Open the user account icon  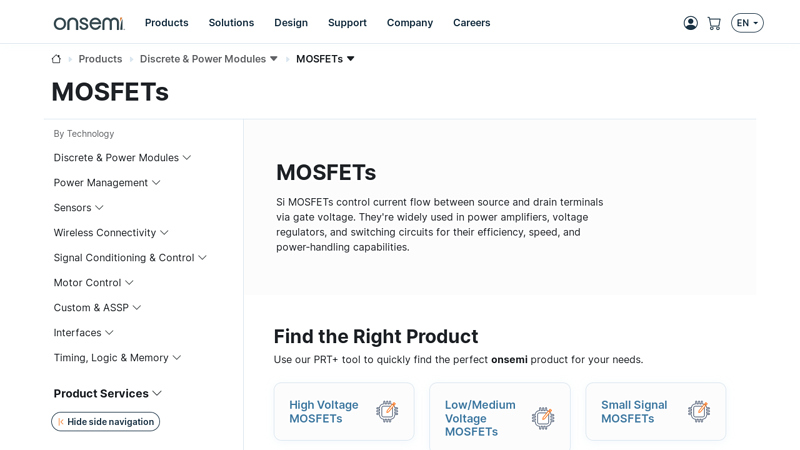pos(690,23)
